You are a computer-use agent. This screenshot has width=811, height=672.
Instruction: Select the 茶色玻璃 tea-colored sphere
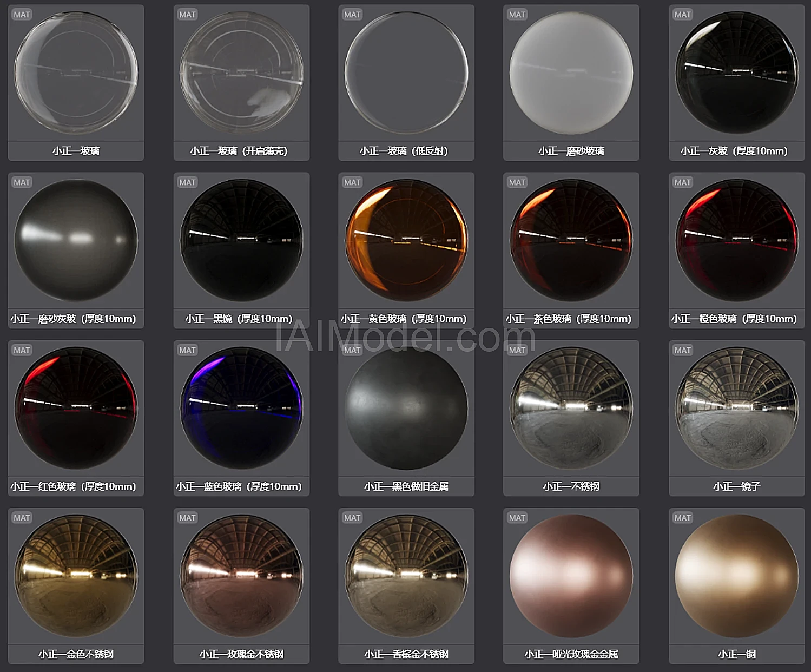tap(571, 241)
